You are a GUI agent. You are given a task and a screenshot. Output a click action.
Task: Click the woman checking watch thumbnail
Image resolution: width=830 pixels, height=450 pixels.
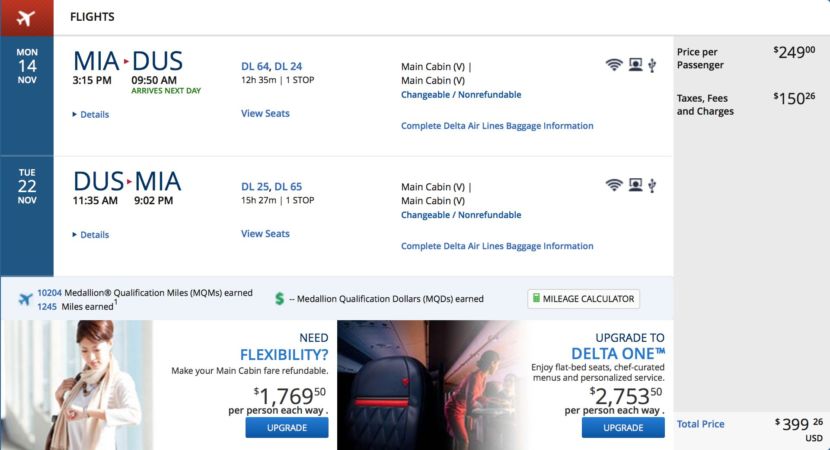pyautogui.click(x=77, y=385)
